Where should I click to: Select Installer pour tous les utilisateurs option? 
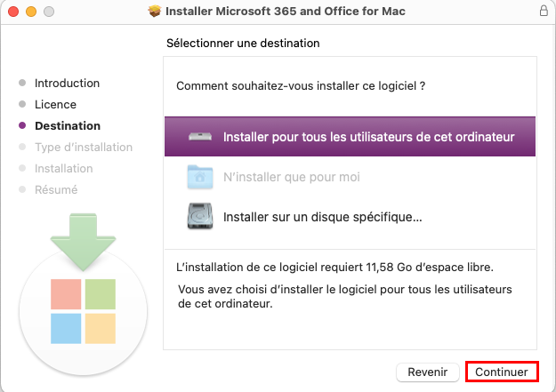pyautogui.click(x=350, y=137)
